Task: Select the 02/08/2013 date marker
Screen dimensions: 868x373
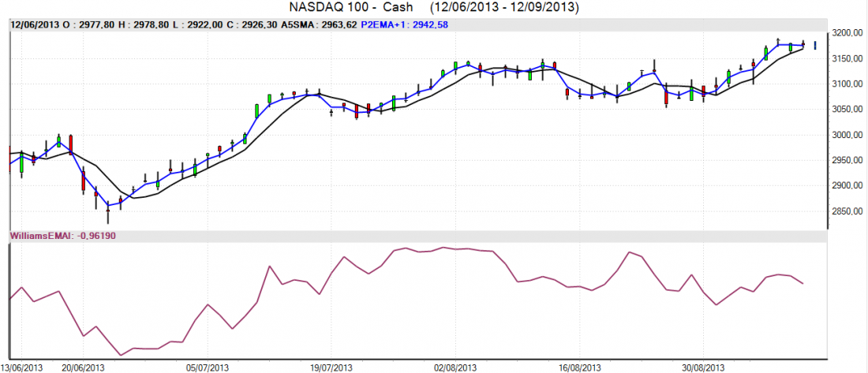Action: (x=455, y=367)
